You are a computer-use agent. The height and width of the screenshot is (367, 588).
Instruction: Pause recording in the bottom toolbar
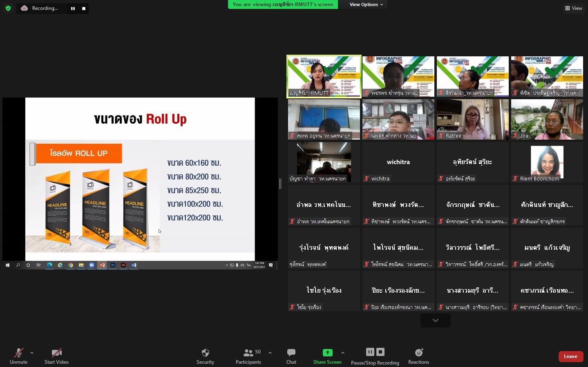tap(370, 352)
